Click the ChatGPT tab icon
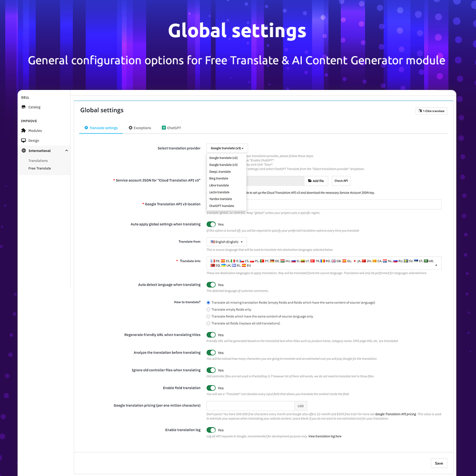 164,127
